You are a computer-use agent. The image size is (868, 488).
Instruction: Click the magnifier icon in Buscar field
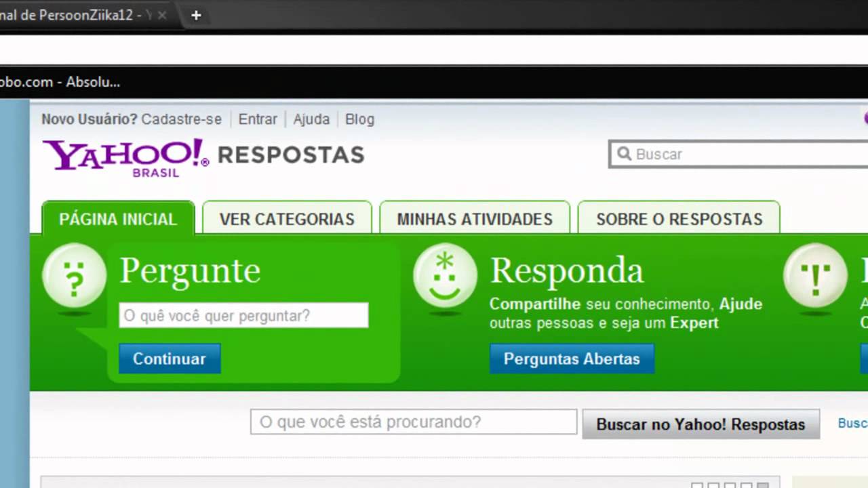(x=624, y=154)
